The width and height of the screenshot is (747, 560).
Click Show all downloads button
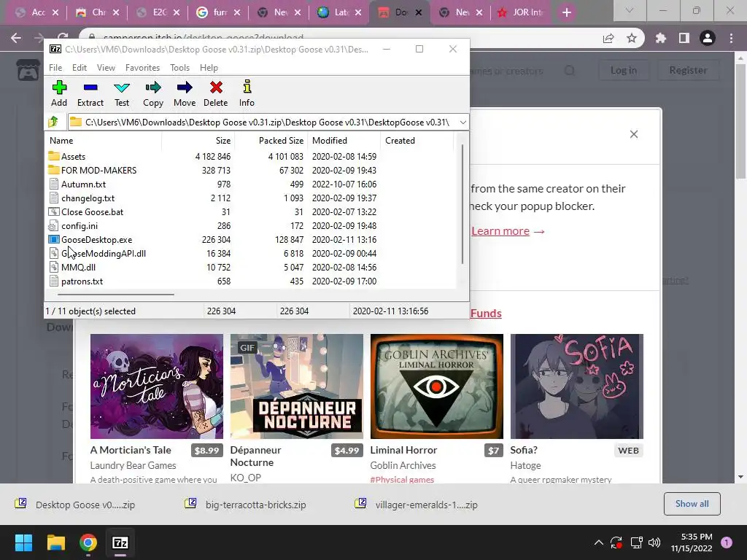(692, 504)
